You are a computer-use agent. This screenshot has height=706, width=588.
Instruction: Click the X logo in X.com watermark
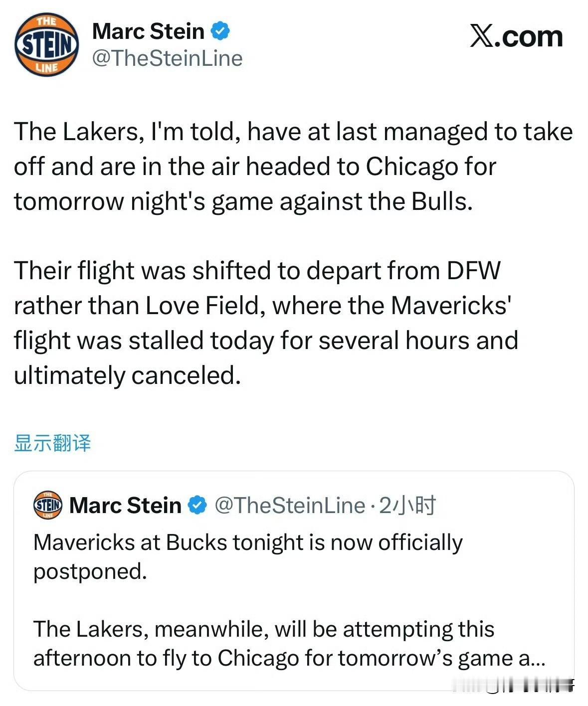(481, 36)
